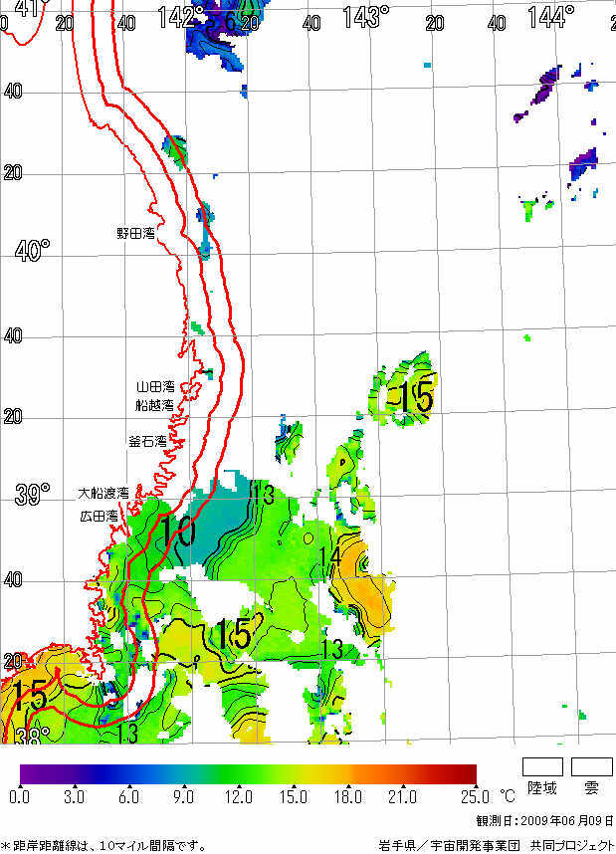The height and width of the screenshot is (854, 616).
Task: Click the 9.0 value on color scale
Action: point(183,797)
